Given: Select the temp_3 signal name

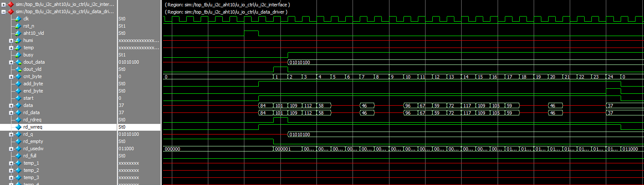Looking at the screenshot, I should (31, 177).
